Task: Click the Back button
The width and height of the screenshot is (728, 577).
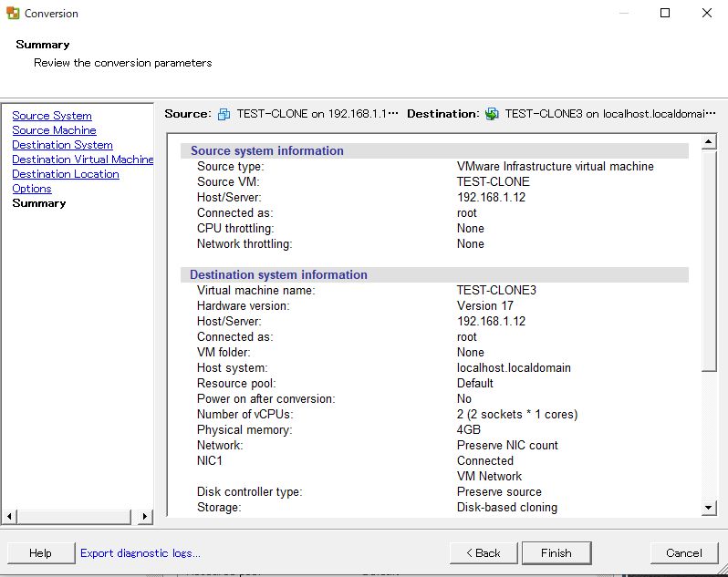Action: 484,553
